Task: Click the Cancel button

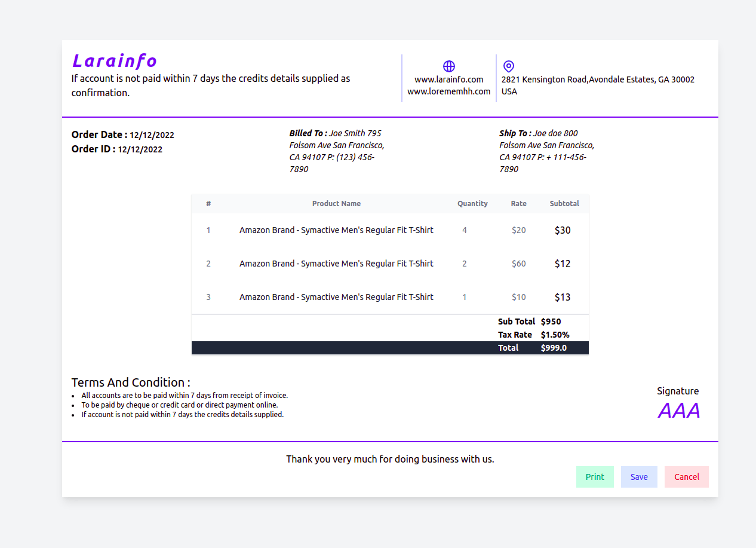Action: click(x=686, y=476)
